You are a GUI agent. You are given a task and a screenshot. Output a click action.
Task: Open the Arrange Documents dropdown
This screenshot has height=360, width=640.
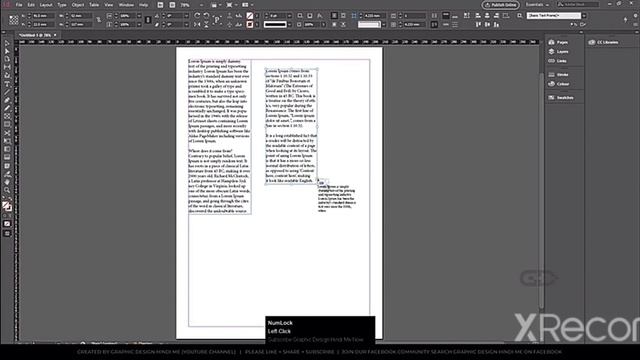click(x=247, y=5)
